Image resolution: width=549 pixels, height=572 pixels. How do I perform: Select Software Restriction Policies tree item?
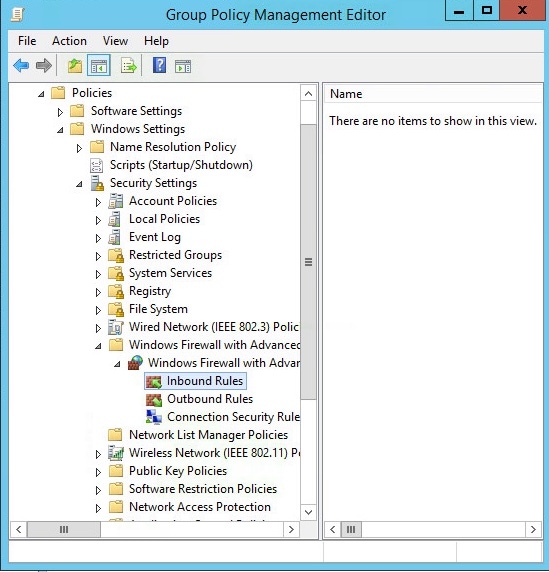[x=203, y=489]
